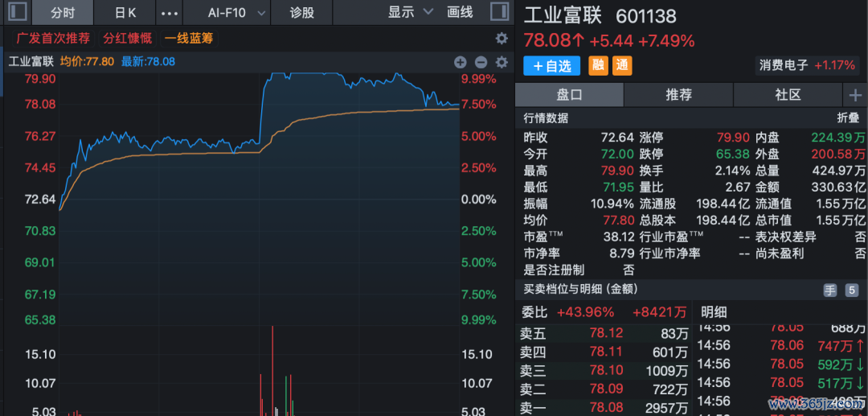Switch the 手 unit toggle
The image size is (868, 416).
coord(831,290)
